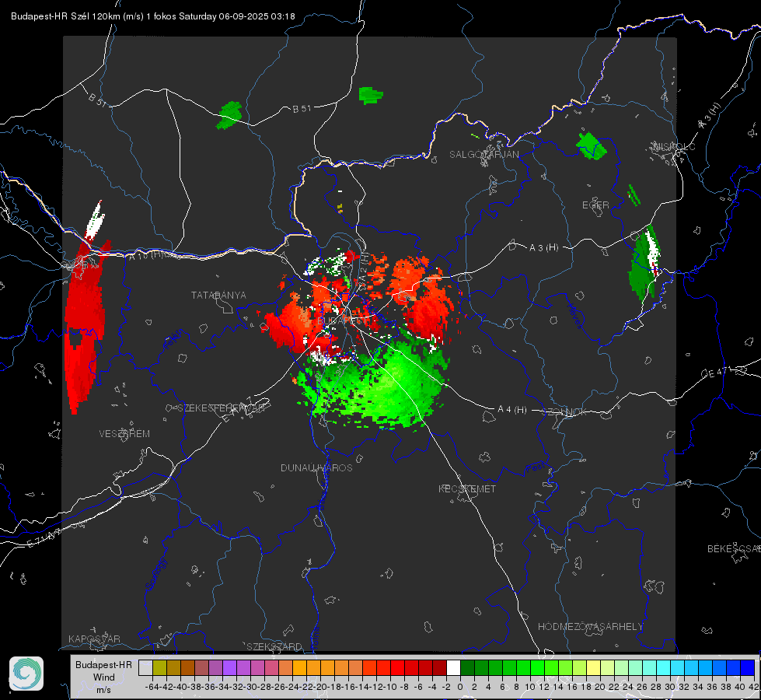Click the SALGÓTARJÁN city label

pyautogui.click(x=483, y=155)
